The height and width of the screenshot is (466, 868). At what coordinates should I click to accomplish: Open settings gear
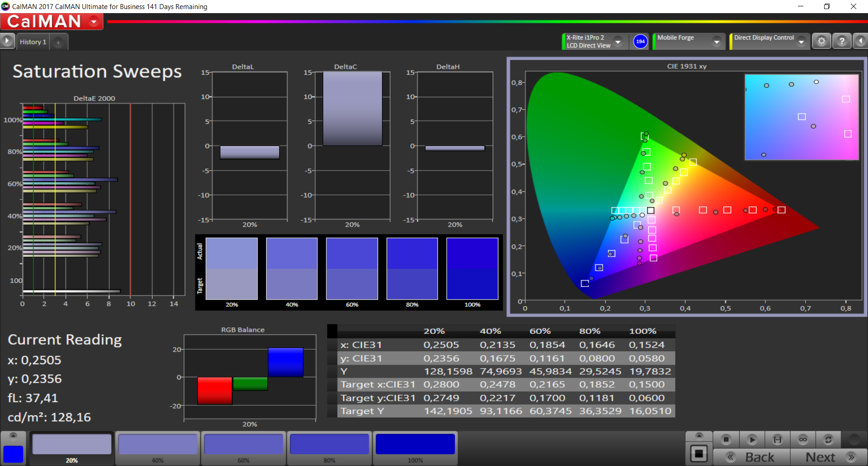(x=821, y=41)
